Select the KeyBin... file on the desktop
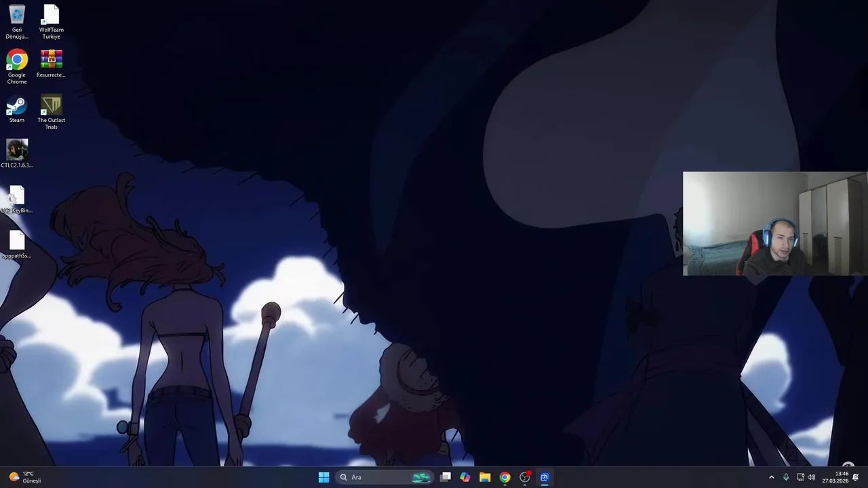 (17, 200)
